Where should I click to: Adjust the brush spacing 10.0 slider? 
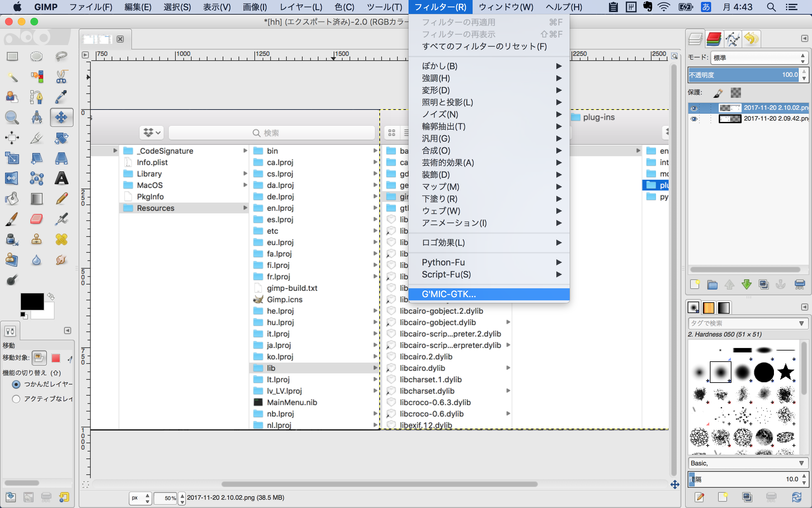pos(744,479)
